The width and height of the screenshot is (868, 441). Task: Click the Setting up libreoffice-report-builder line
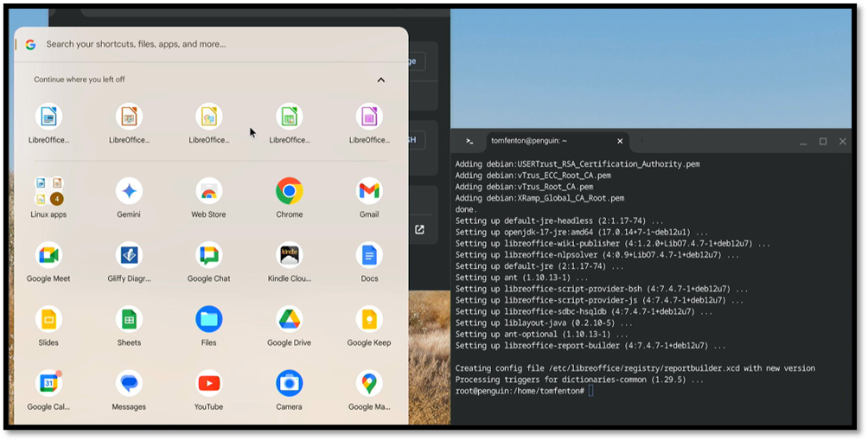coord(590,346)
